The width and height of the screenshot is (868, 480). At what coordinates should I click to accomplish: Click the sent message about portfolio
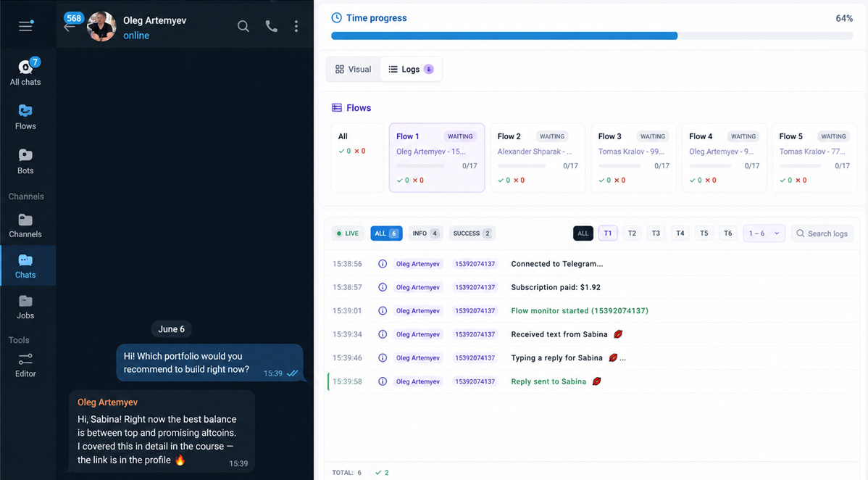pyautogui.click(x=209, y=363)
